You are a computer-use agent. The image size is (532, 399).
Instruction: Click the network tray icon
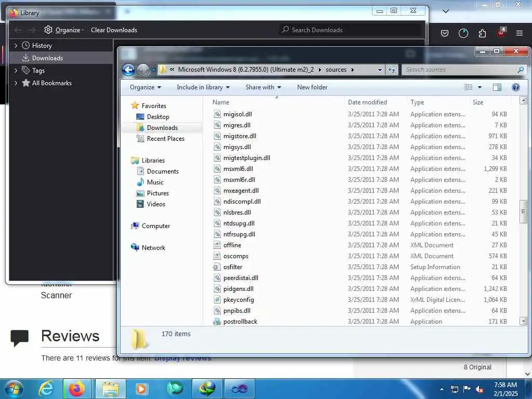[454, 389]
